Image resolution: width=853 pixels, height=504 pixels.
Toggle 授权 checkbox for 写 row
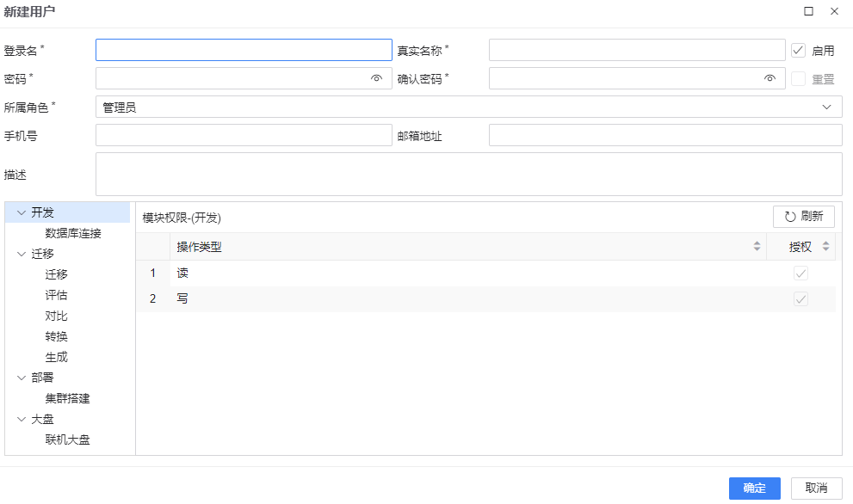(x=800, y=298)
